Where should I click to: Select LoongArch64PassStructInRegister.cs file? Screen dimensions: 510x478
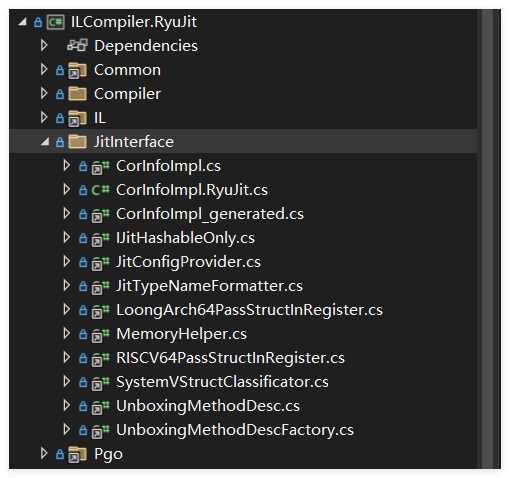point(249,310)
